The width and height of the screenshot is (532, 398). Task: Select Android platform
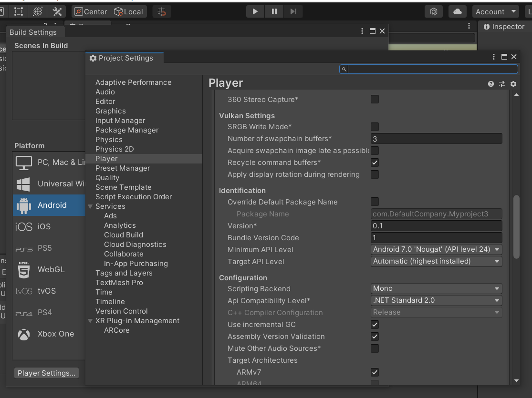pyautogui.click(x=49, y=205)
